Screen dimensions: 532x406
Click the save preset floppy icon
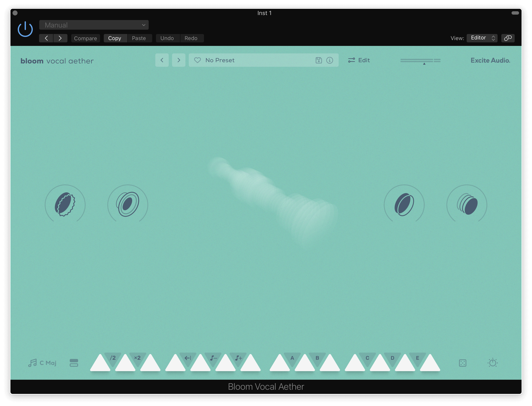point(318,60)
